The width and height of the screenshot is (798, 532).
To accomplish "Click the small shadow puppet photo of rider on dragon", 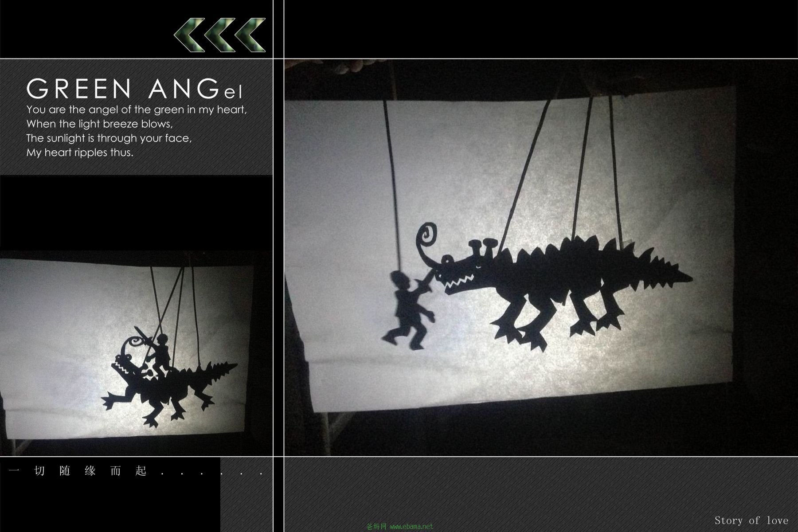I will pos(136,353).
